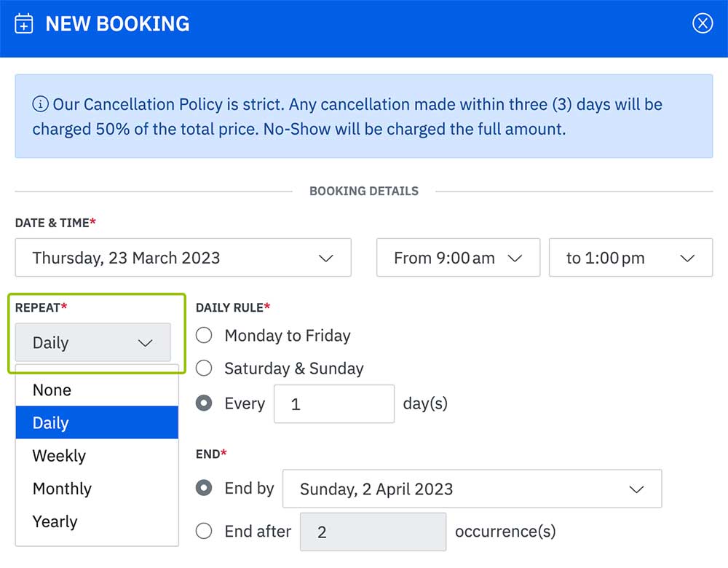Pick Weekly in the repeat list
728x568 pixels.
(97, 456)
